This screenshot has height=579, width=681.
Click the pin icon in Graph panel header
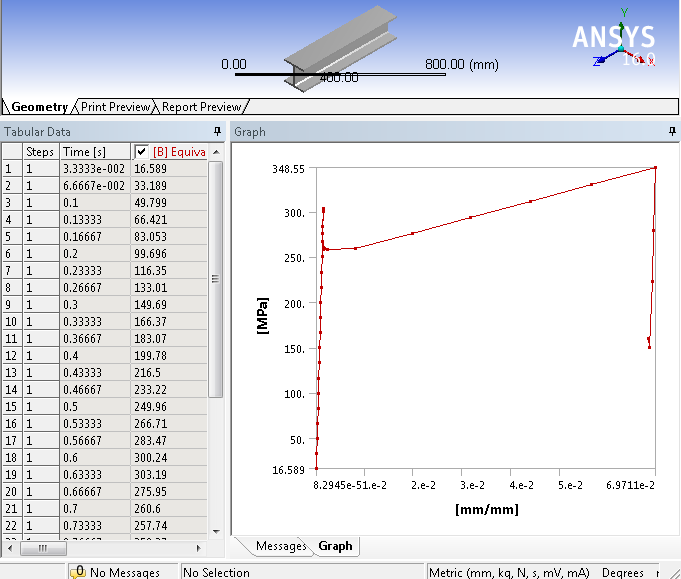coord(672,132)
